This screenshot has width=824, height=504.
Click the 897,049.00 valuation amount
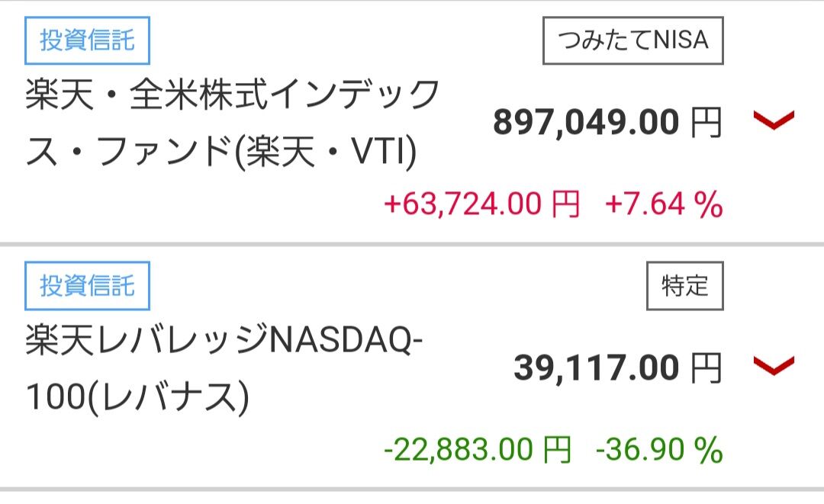(586, 122)
